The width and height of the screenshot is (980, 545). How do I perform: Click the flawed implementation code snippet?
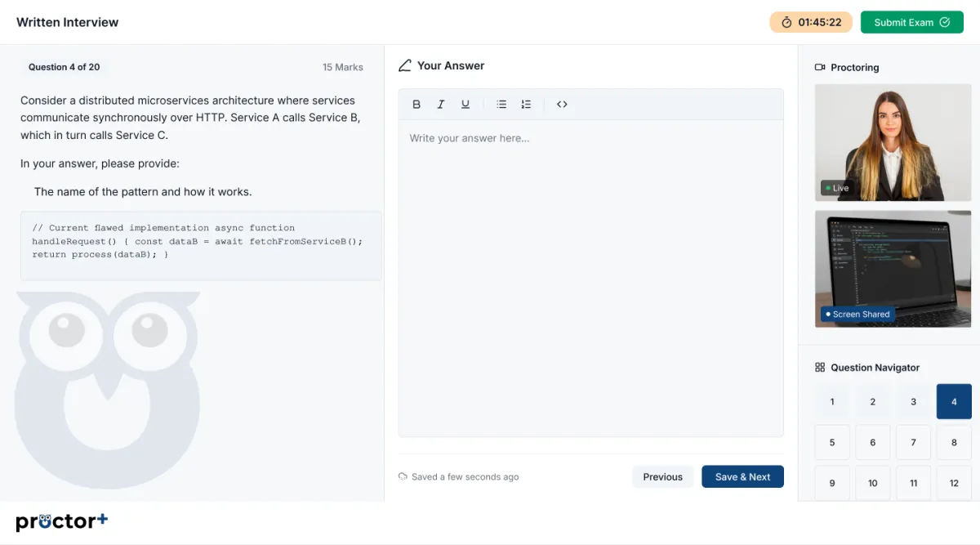[x=201, y=246]
